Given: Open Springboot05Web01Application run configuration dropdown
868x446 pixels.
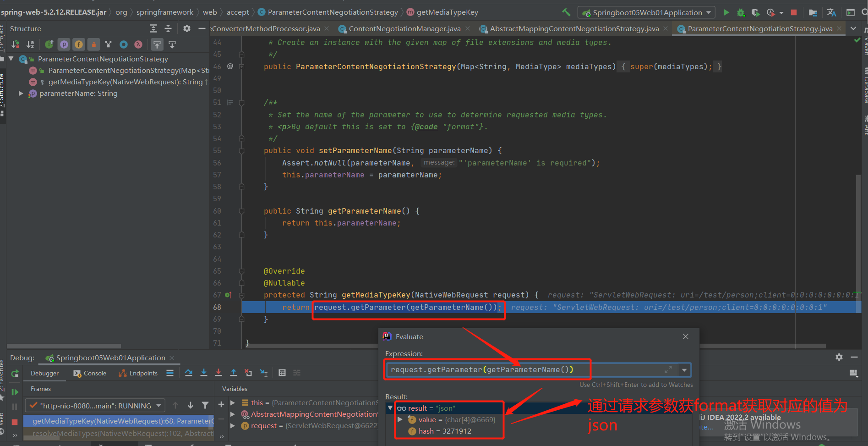Looking at the screenshot, I should pyautogui.click(x=646, y=12).
